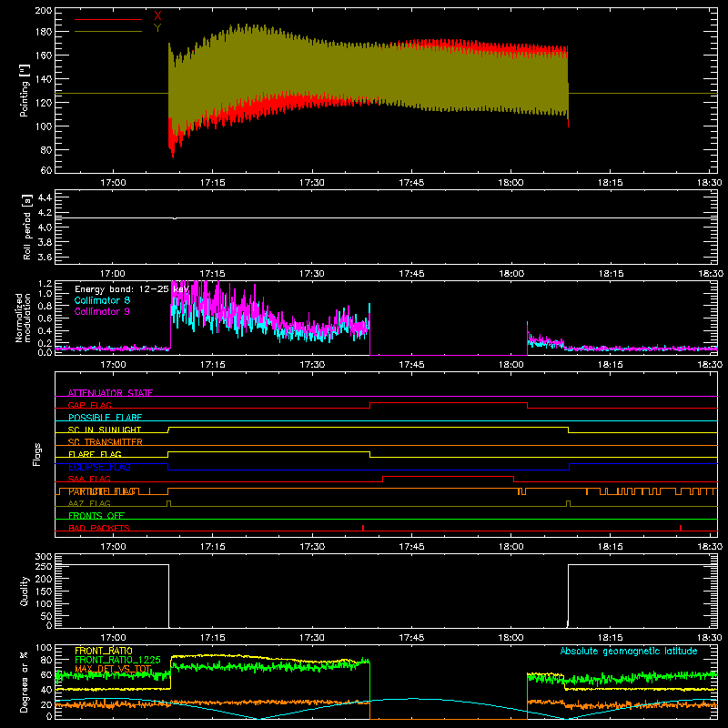Image resolution: width=728 pixels, height=728 pixels.
Task: Click the 100 value on Degrees axis
Action: pos(44,647)
